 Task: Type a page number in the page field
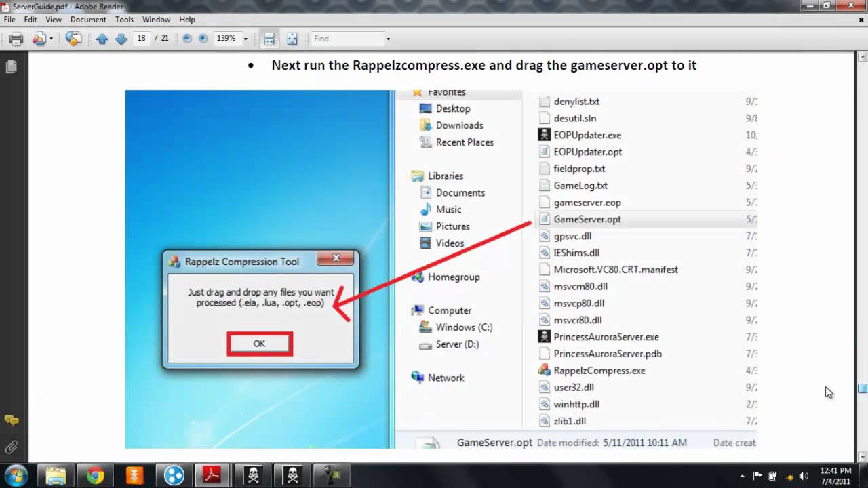pos(141,38)
